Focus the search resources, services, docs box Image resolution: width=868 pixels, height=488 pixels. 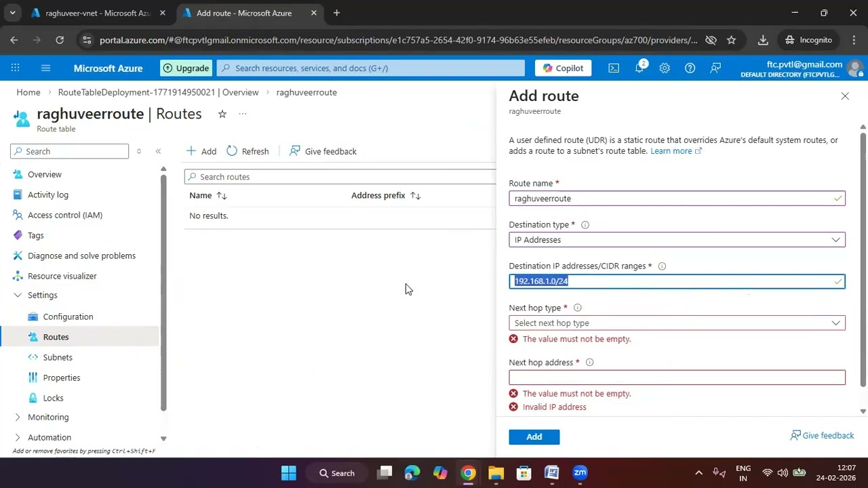371,68
